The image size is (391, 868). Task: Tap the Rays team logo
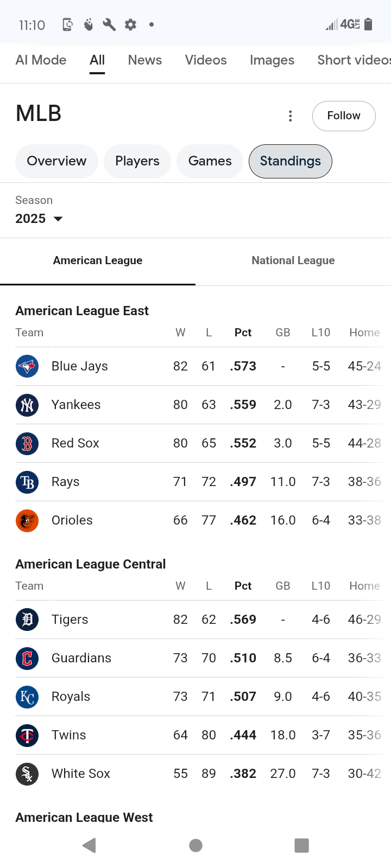click(27, 482)
